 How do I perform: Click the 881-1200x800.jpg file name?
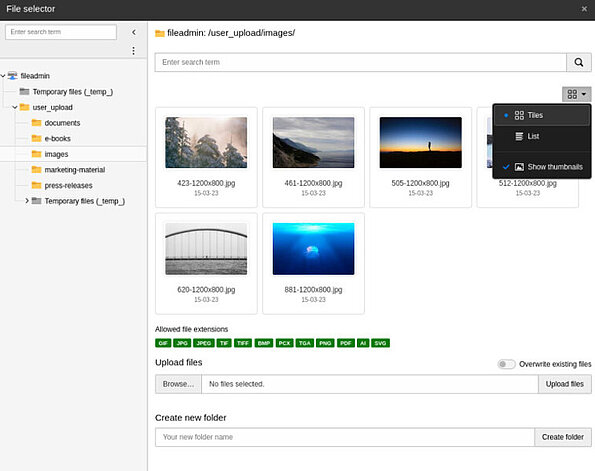(313, 290)
